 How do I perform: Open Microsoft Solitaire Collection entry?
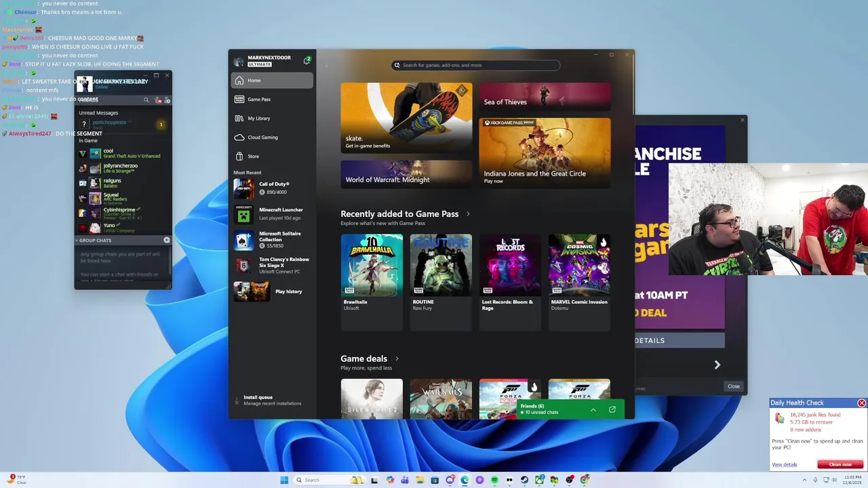pyautogui.click(x=273, y=240)
